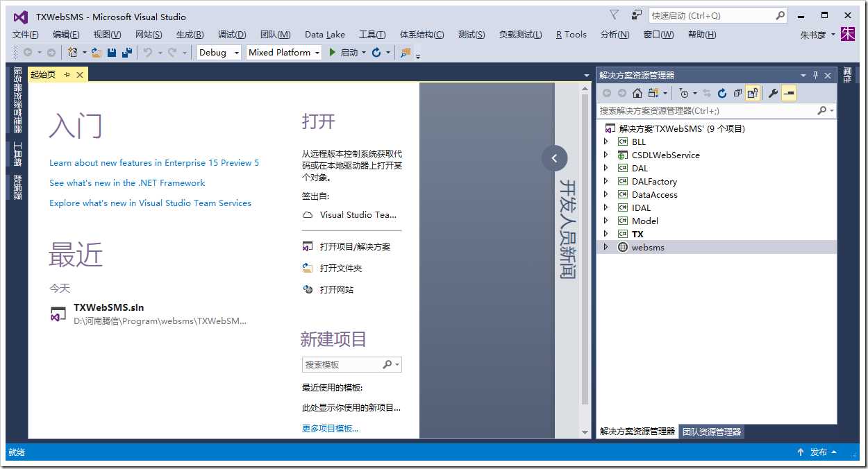Expand the websms project node
Screen dimensions: 868x469
tap(606, 247)
